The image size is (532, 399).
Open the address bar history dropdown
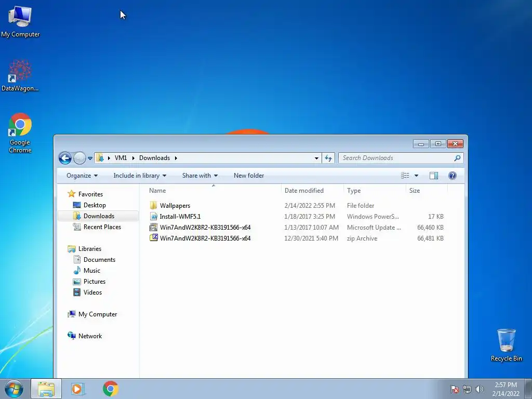[x=316, y=158]
